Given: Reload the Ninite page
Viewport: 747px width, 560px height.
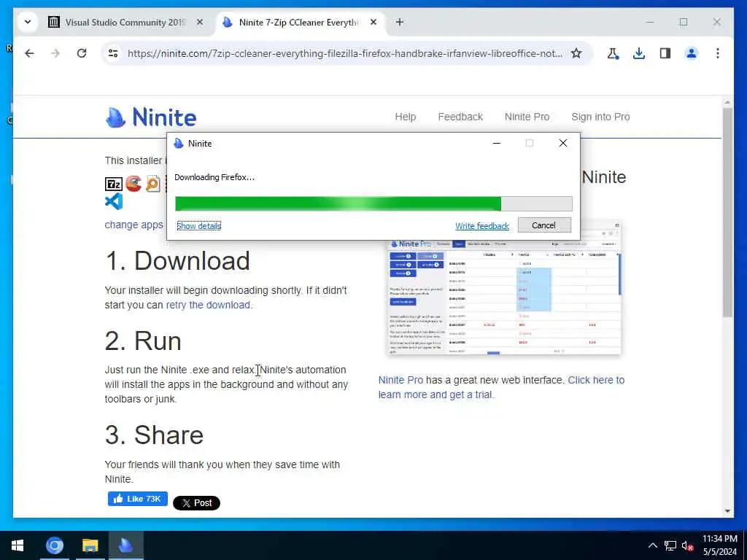Looking at the screenshot, I should [x=82, y=53].
